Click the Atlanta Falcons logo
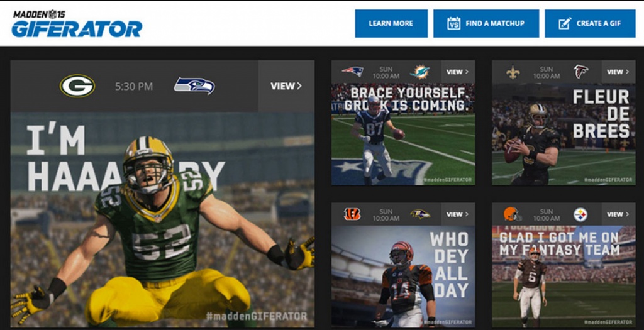 tap(580, 72)
